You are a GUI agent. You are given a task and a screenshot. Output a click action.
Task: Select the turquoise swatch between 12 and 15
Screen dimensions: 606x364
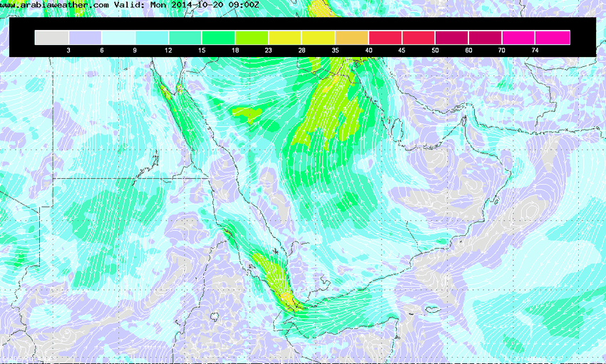[185, 37]
